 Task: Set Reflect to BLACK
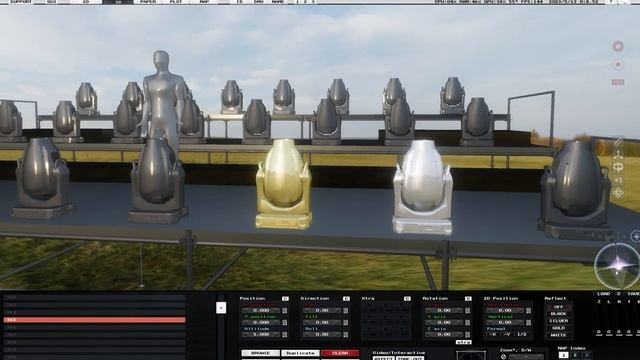point(559,314)
